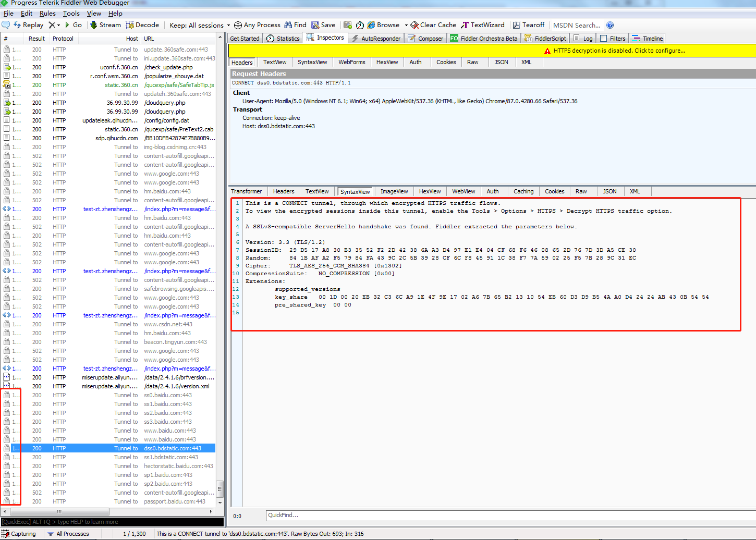The height and width of the screenshot is (540, 756).
Task: Select the response WebView tab
Action: point(464,191)
